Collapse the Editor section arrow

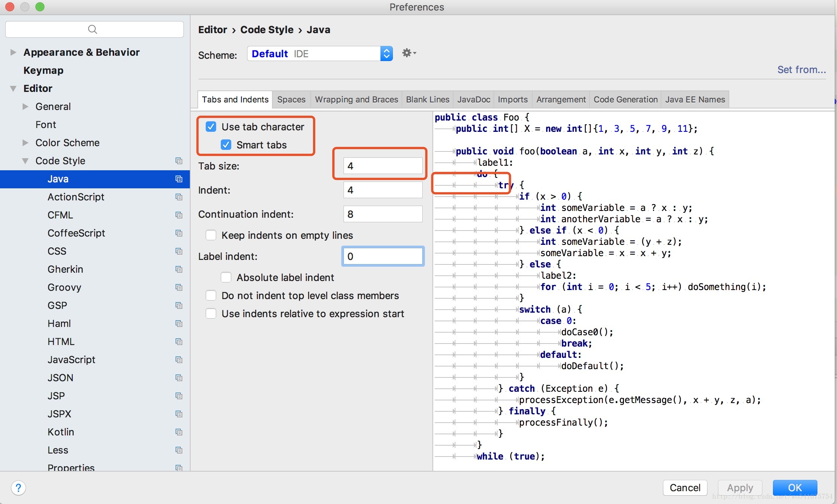(13, 89)
